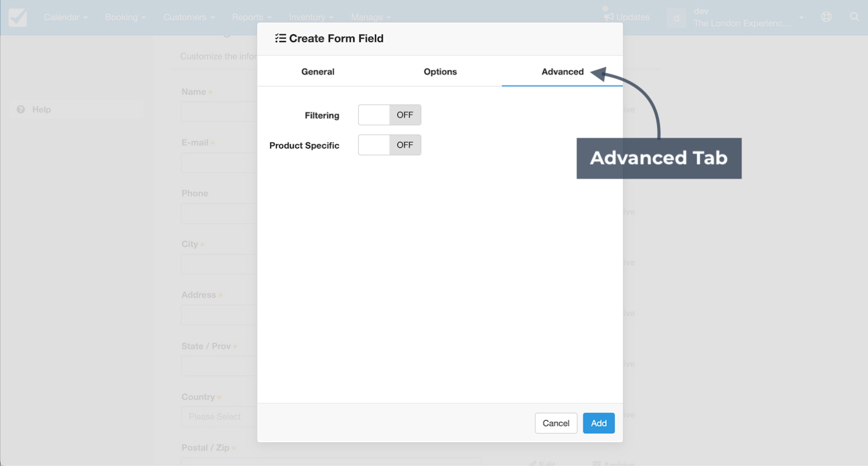Open the Reports menu

click(x=252, y=17)
